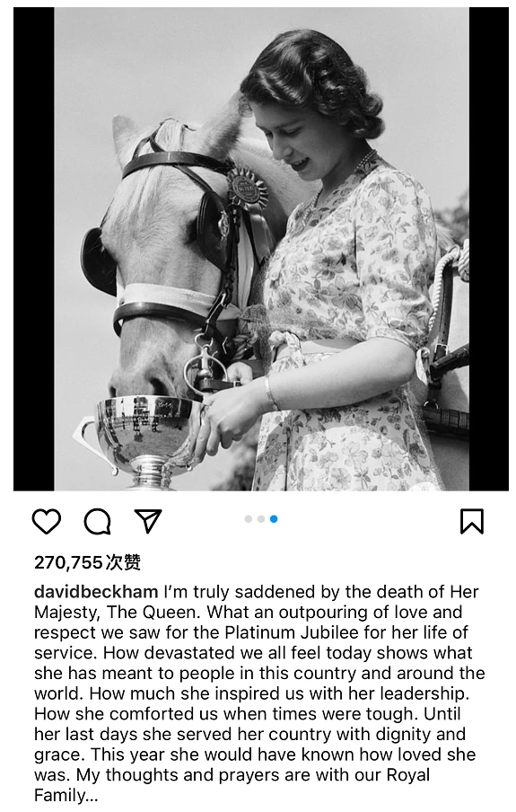Select the middle carousel dot

pyautogui.click(x=261, y=519)
